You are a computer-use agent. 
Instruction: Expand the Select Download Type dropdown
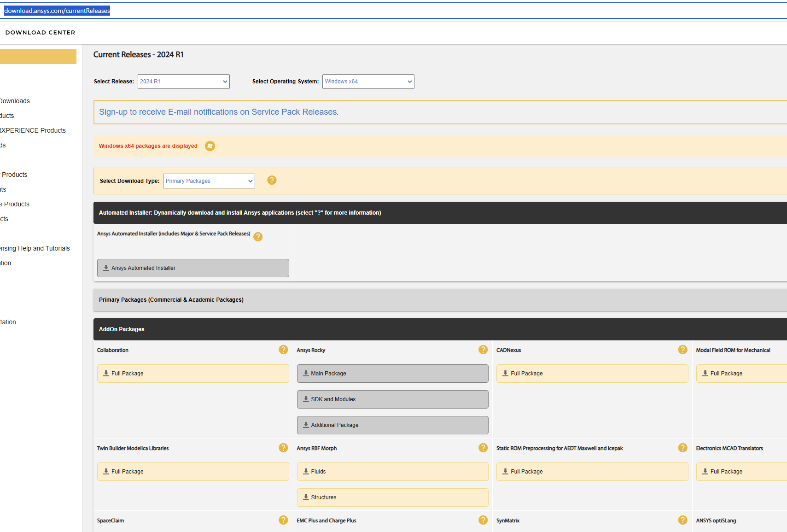[209, 181]
